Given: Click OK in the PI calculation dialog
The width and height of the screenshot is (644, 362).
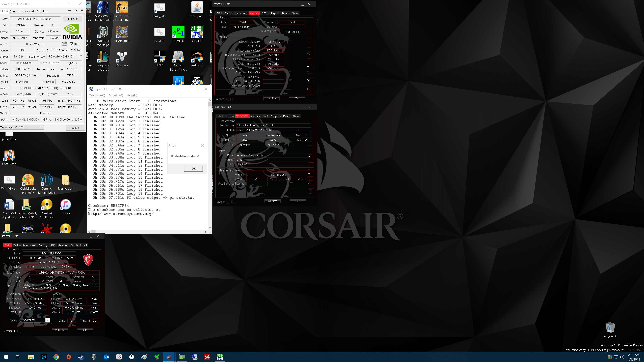Looking at the screenshot, I should tap(194, 168).
